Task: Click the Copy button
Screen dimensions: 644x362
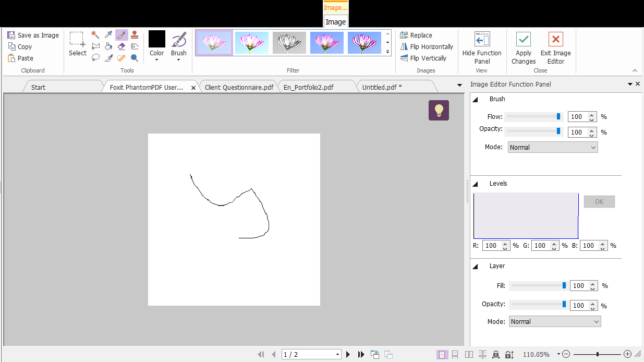Action: tap(20, 46)
